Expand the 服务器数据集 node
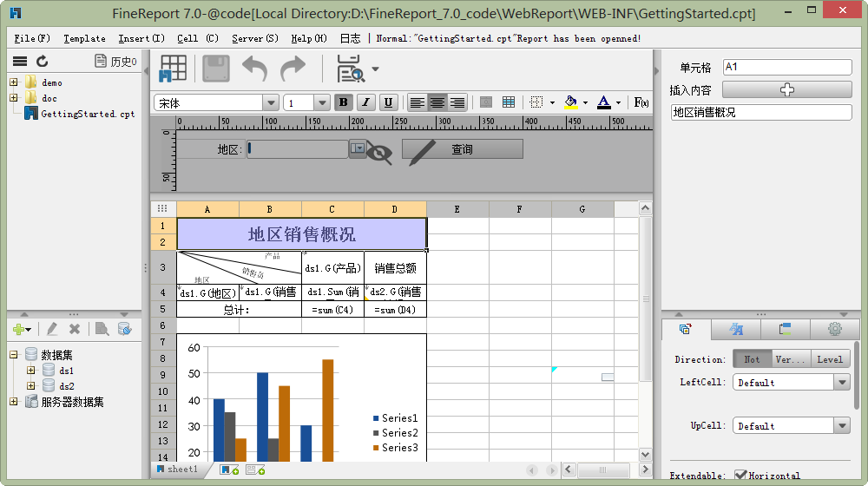The image size is (868, 486). (x=13, y=401)
